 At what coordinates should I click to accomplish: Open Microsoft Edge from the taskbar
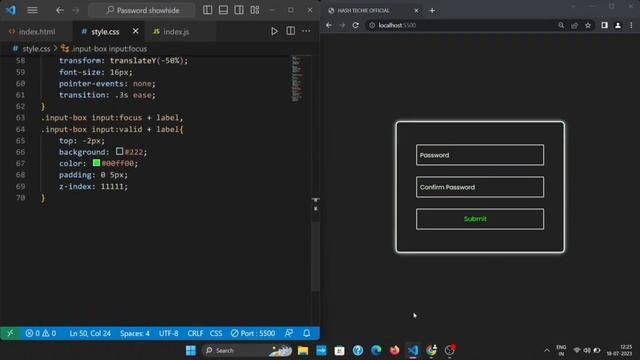click(x=376, y=350)
